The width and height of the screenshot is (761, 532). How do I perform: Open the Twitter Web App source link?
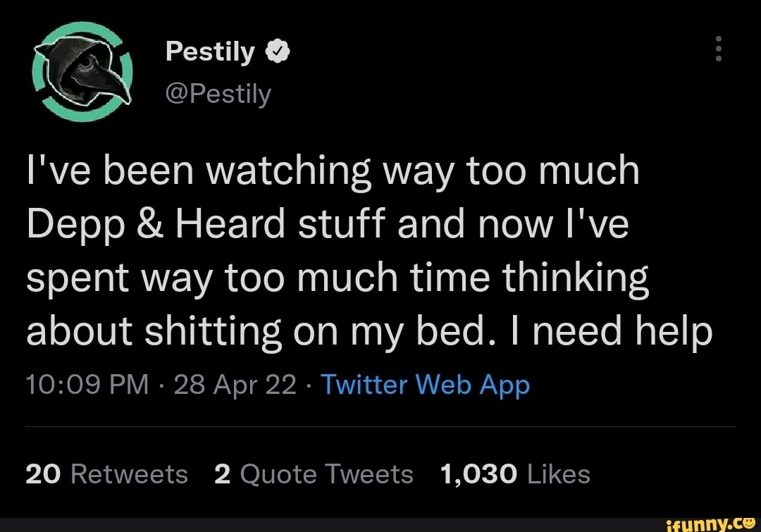click(425, 385)
